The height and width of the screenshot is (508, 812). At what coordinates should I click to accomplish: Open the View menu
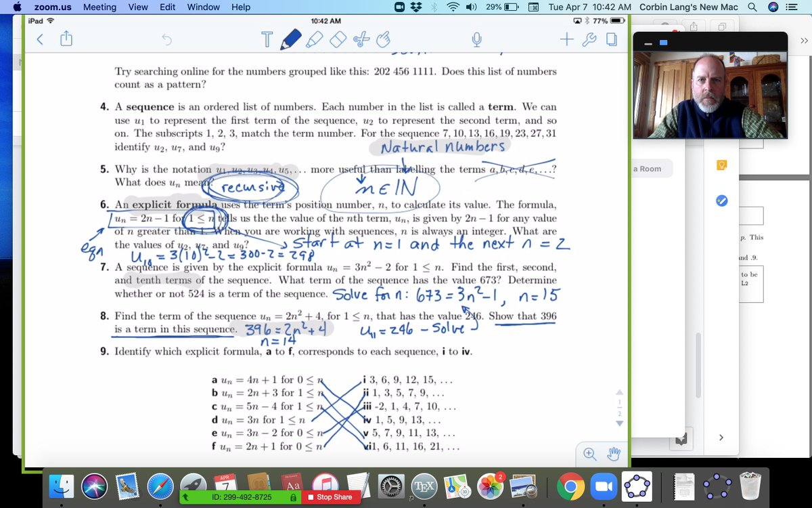(x=138, y=7)
